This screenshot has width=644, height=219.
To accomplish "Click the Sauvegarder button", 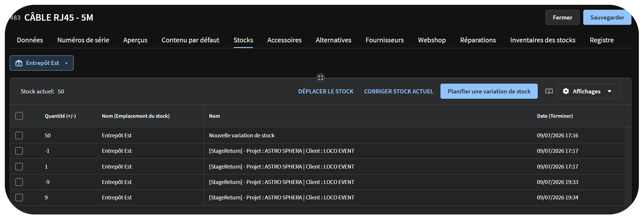I will click(607, 17).
